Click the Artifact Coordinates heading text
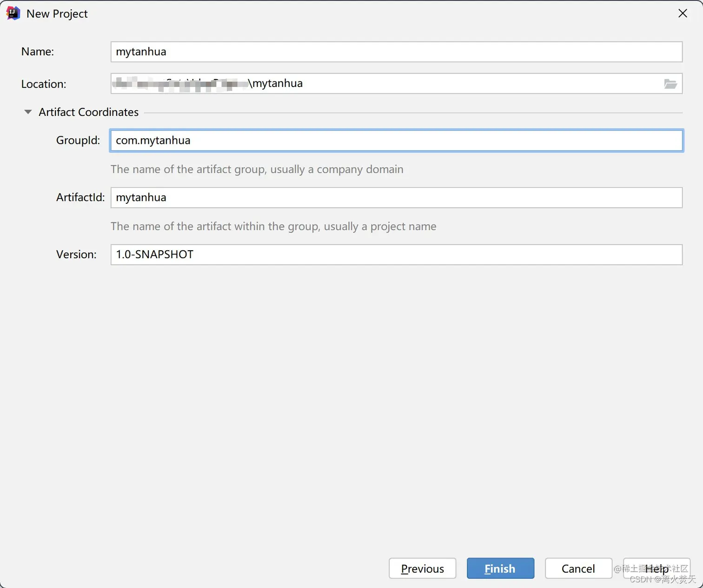Viewport: 703px width, 588px height. (x=88, y=112)
